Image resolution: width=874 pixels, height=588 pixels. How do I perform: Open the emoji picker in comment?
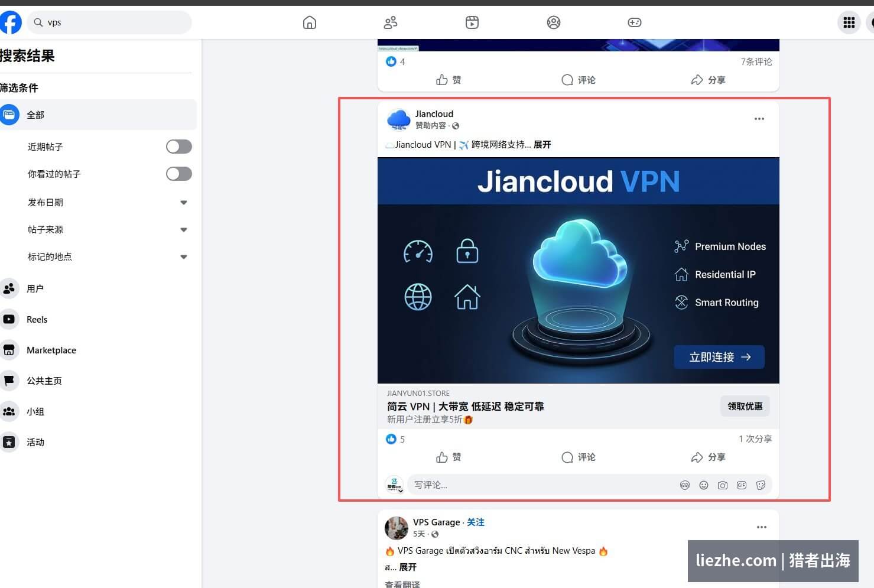704,485
